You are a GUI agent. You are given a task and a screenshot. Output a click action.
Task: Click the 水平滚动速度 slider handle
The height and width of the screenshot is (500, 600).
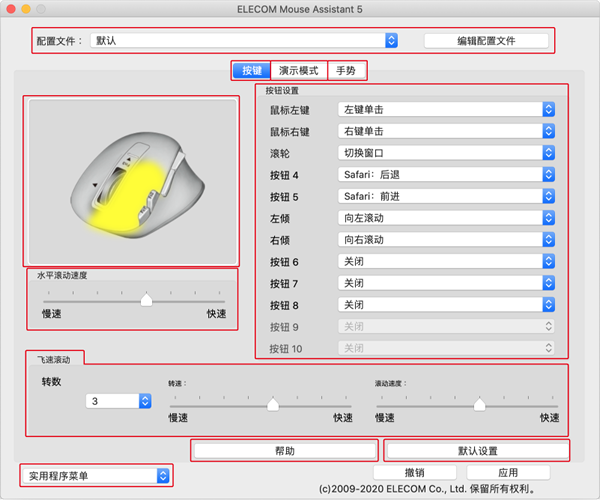coord(146,300)
